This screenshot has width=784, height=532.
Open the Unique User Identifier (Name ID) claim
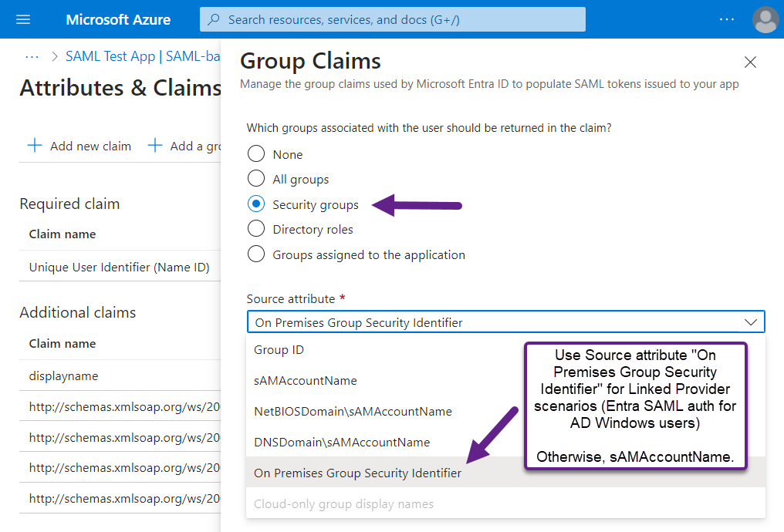119,268
